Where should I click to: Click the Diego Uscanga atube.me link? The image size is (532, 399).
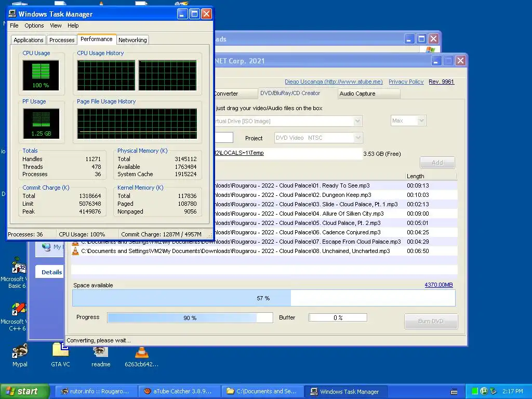pos(334,82)
